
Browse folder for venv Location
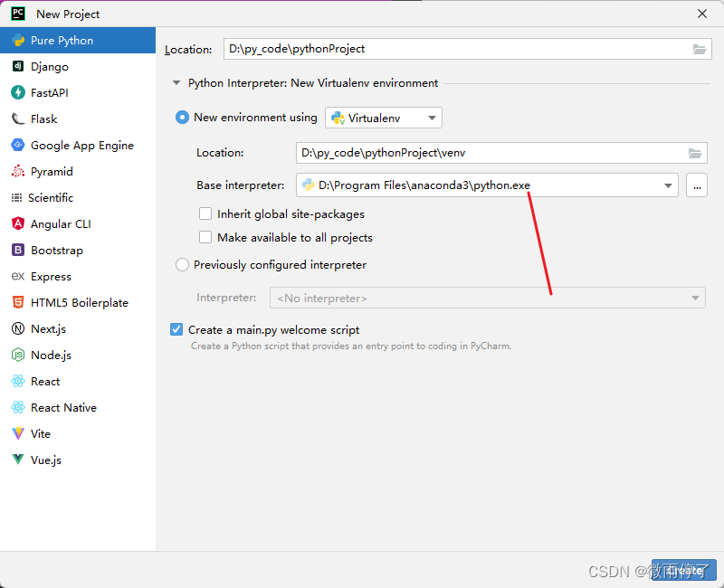point(695,153)
